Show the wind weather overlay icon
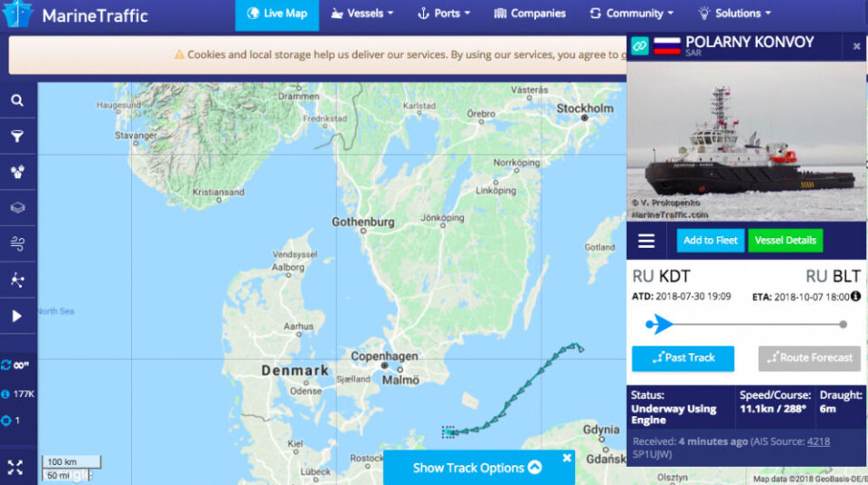This screenshot has width=868, height=485. click(x=17, y=243)
